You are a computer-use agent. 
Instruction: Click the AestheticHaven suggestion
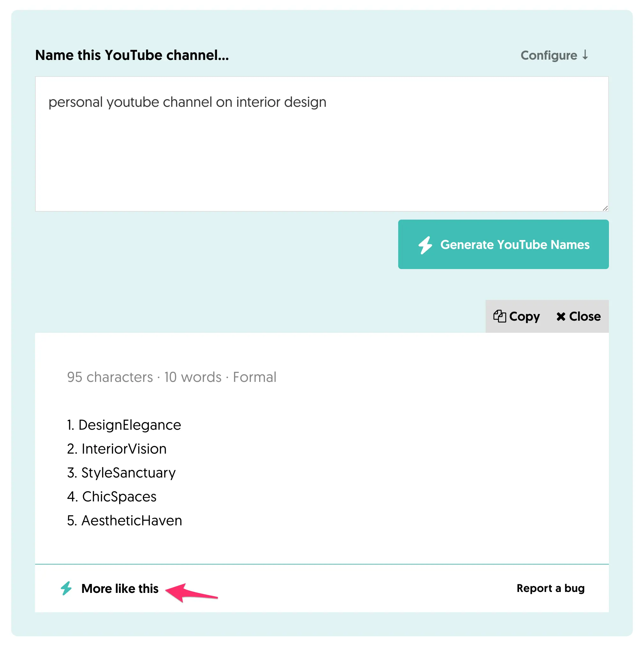coord(131,521)
